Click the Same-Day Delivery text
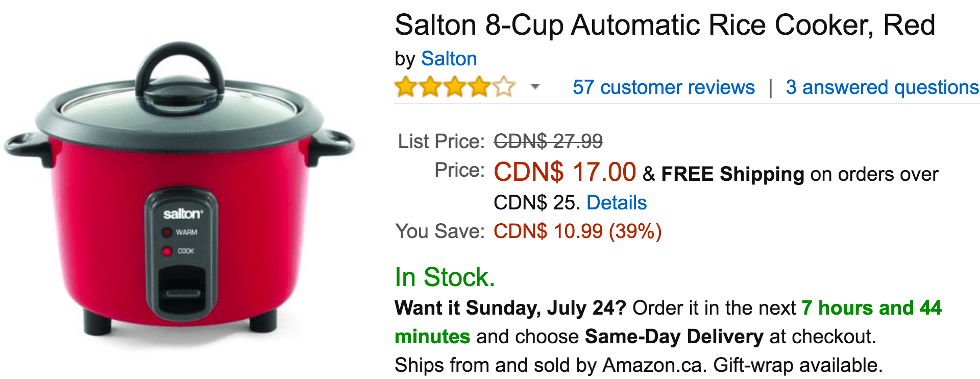980x379 pixels. coord(674,337)
